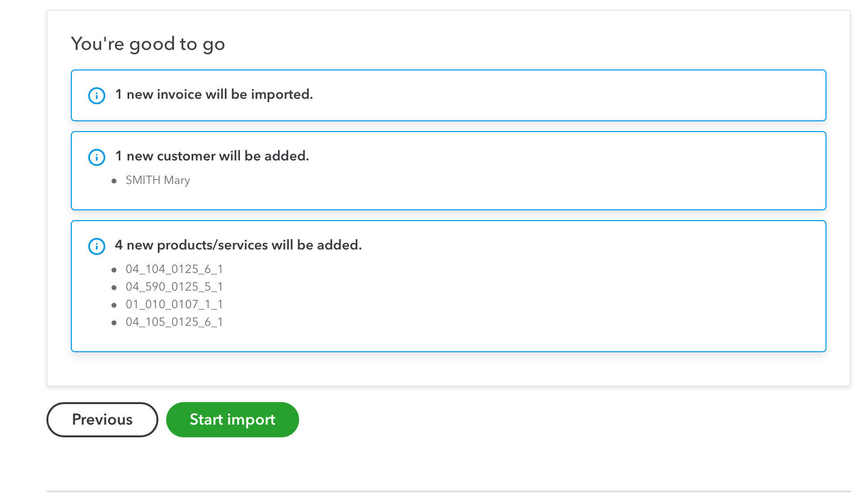The width and height of the screenshot is (868, 498).
Task: Click the info icon beside the new customer message
Action: click(x=97, y=157)
